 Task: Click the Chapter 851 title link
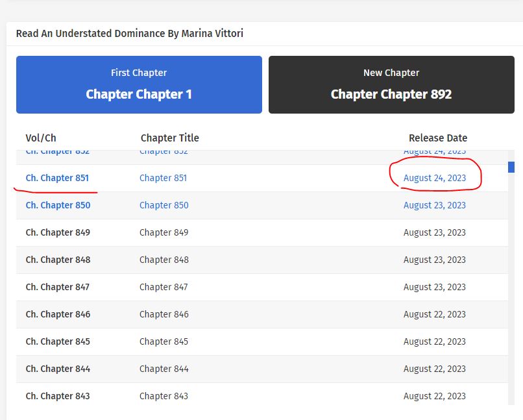coord(163,178)
